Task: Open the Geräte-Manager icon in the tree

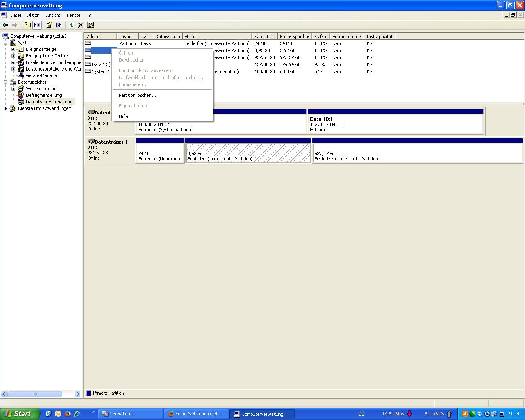Action: tap(21, 75)
